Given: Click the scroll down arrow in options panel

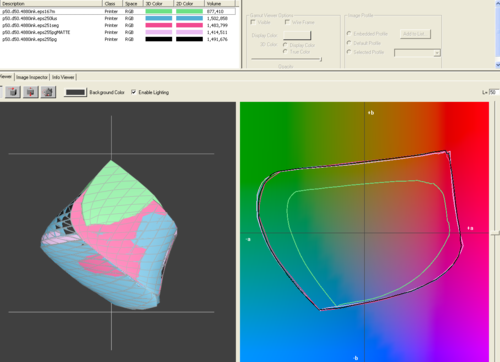Looking at the screenshot, I should tap(497, 65).
